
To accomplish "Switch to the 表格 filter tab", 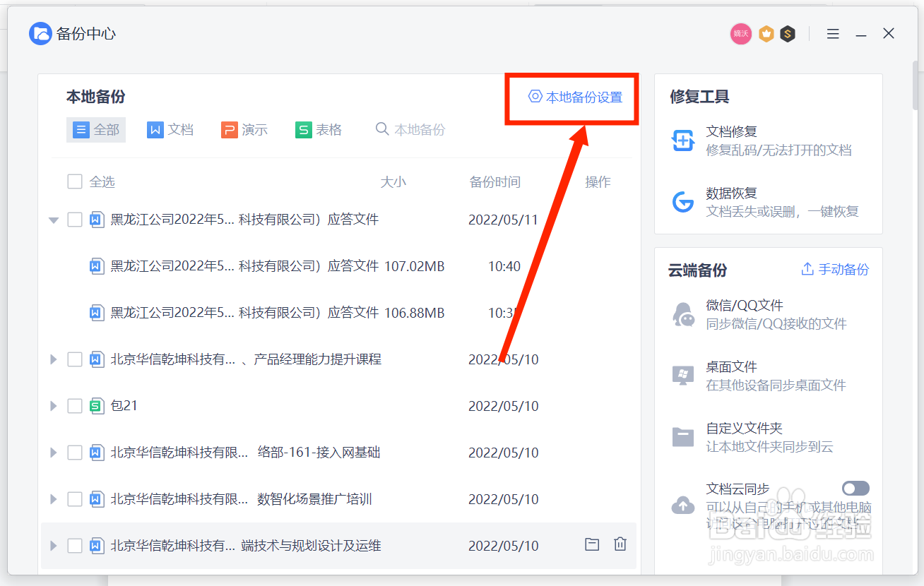I will click(319, 129).
